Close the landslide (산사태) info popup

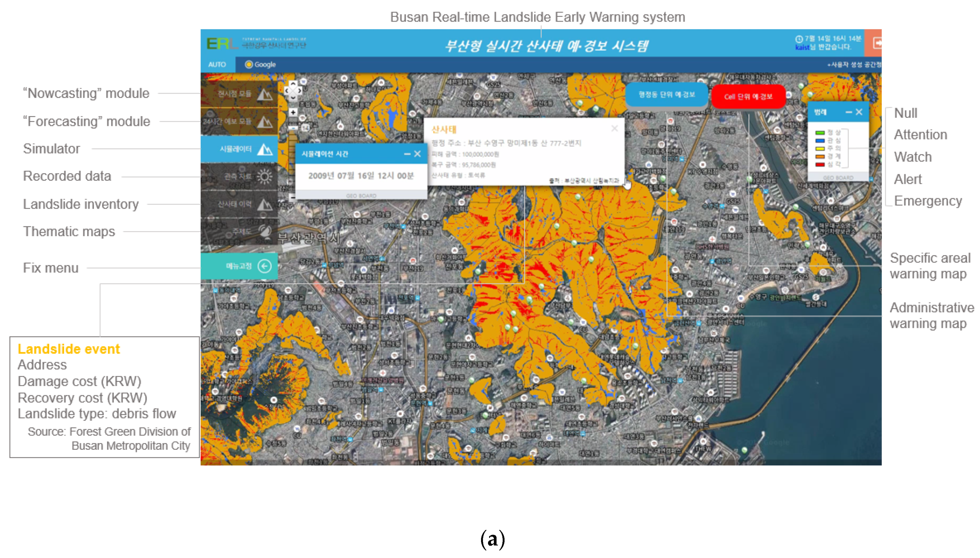pyautogui.click(x=614, y=129)
